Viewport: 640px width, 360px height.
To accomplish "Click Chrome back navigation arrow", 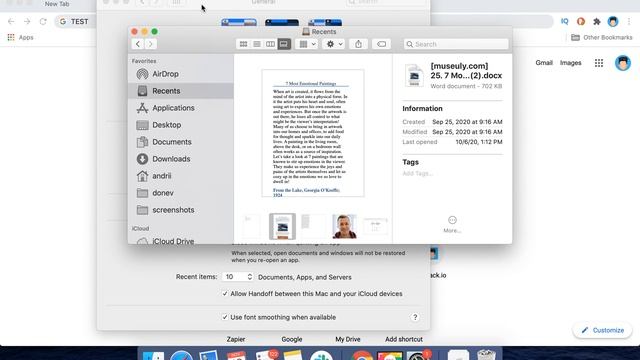I will [11, 22].
